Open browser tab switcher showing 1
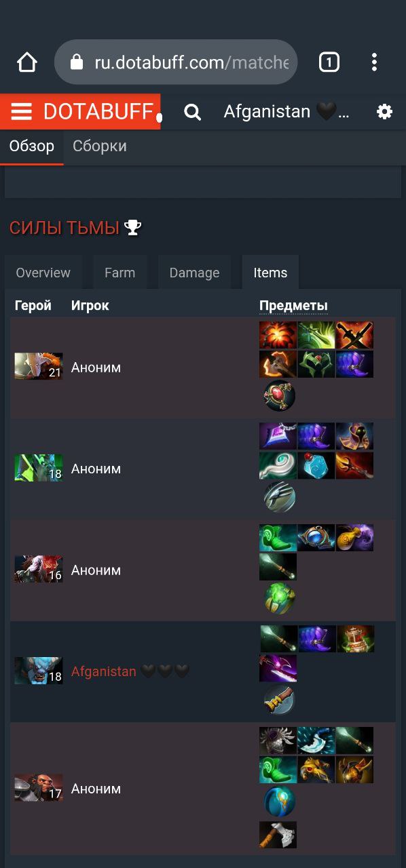The width and height of the screenshot is (406, 868). coord(329,63)
